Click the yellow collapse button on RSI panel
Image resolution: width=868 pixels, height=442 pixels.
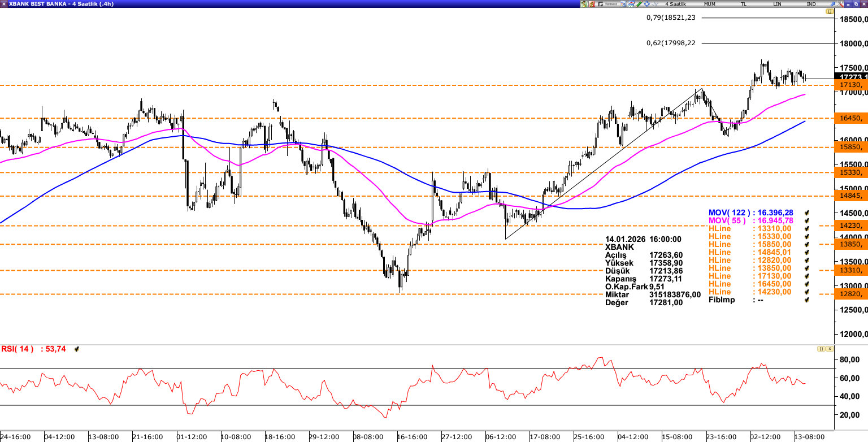point(821,349)
